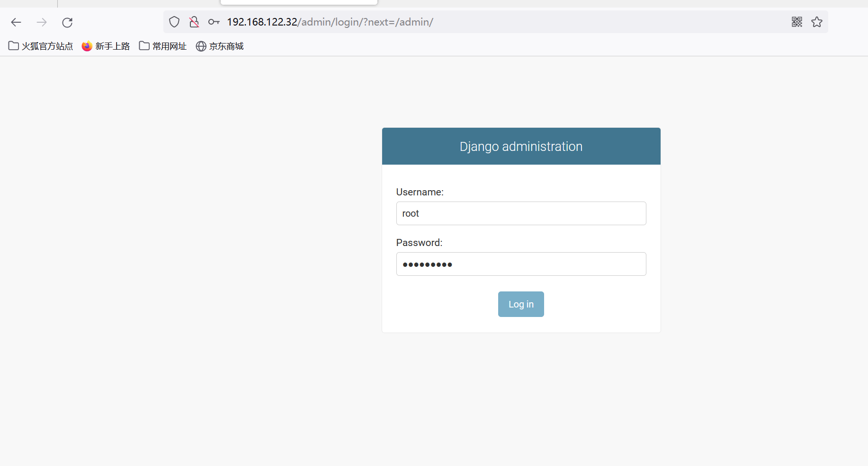Open the tracking protection shield icon

tap(174, 22)
